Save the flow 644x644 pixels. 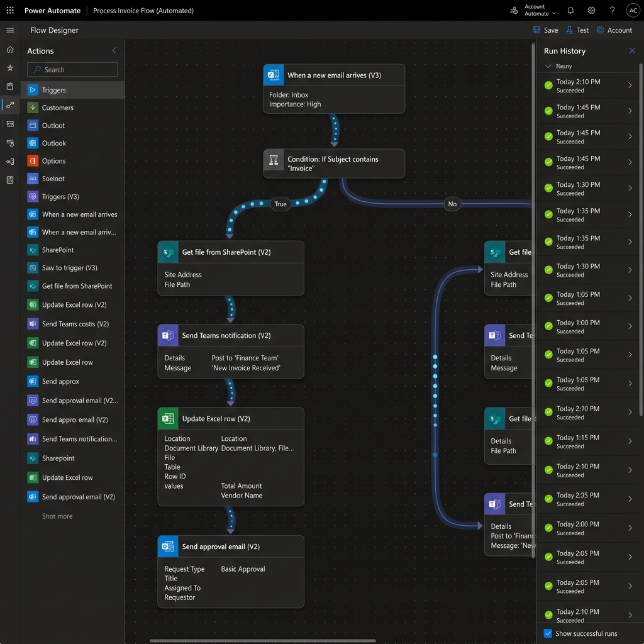pyautogui.click(x=545, y=30)
